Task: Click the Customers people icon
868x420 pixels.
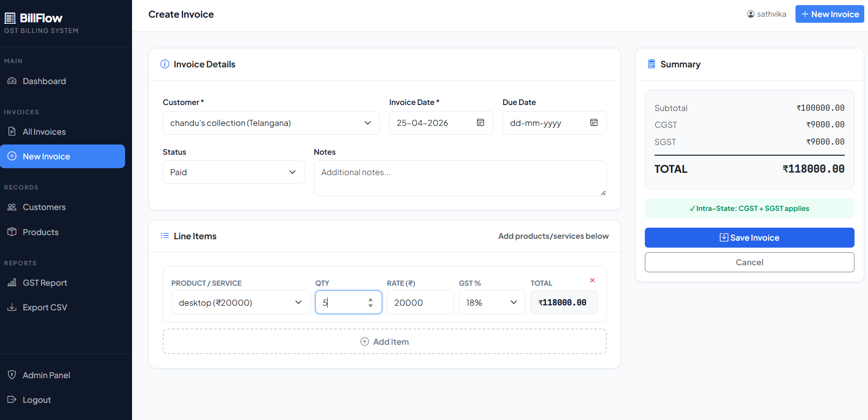Action: [x=12, y=207]
